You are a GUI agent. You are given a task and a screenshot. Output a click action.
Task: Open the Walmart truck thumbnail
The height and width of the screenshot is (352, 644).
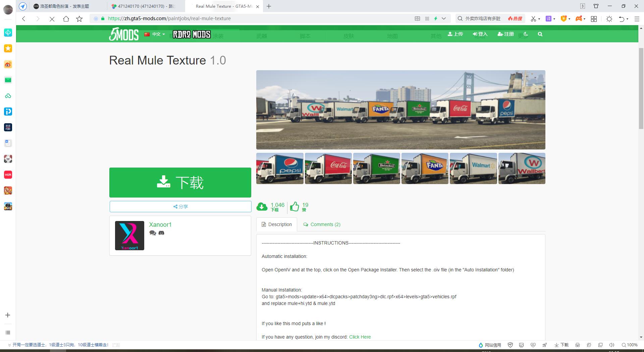coord(473,168)
